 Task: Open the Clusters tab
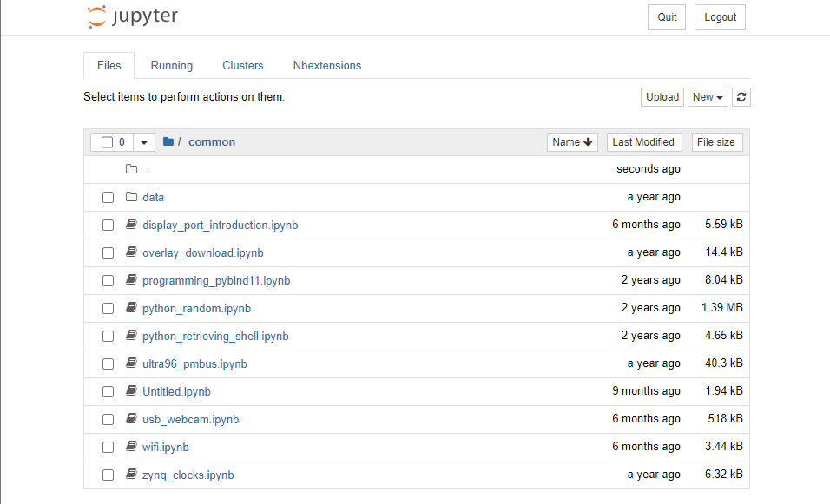243,66
